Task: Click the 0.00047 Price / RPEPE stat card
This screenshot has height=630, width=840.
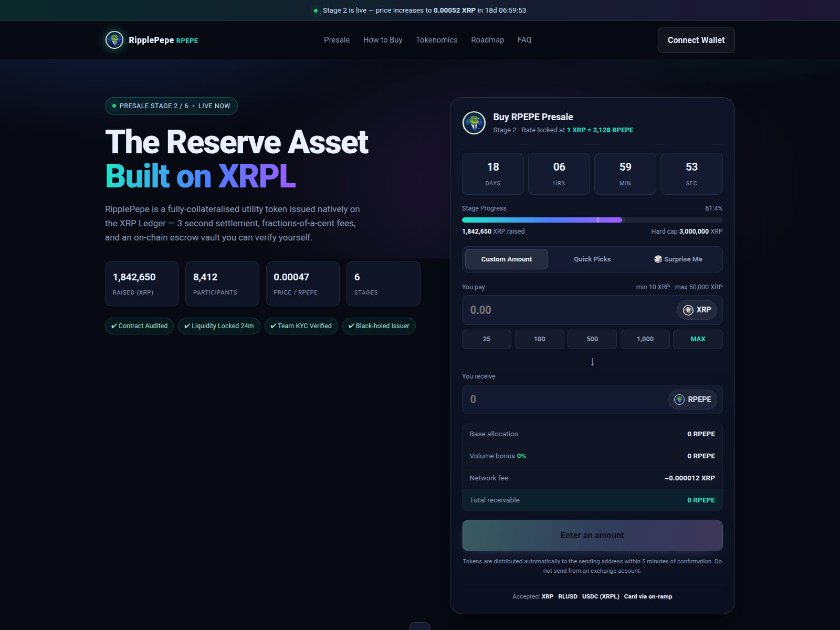Action: (303, 283)
